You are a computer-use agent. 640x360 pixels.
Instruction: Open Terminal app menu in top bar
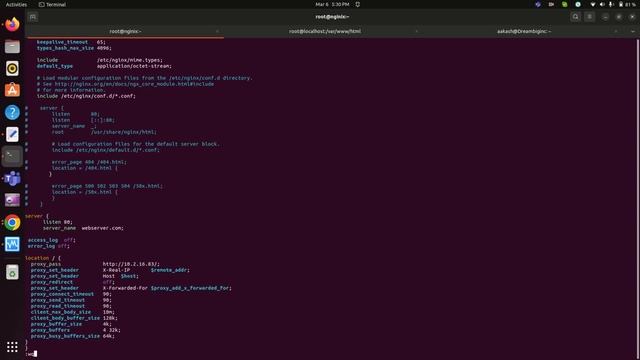(52, 4)
